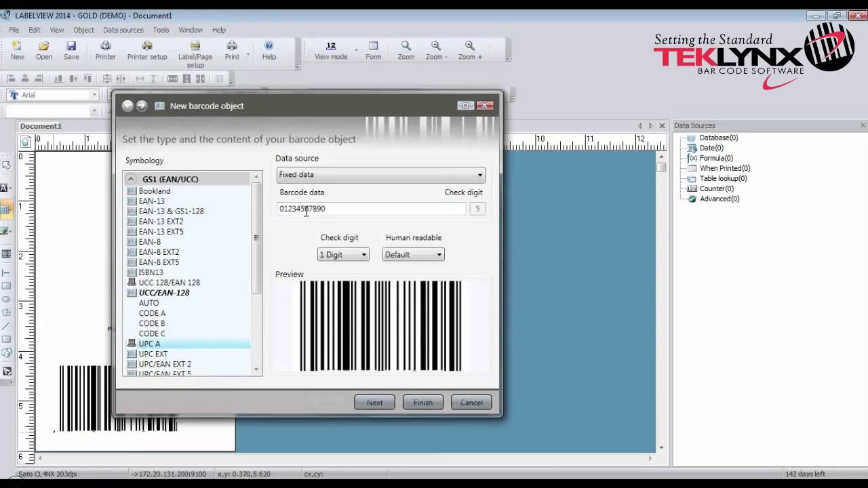Screen dimensions: 868x488
Task: Click the Barcode data input field
Action: click(371, 209)
